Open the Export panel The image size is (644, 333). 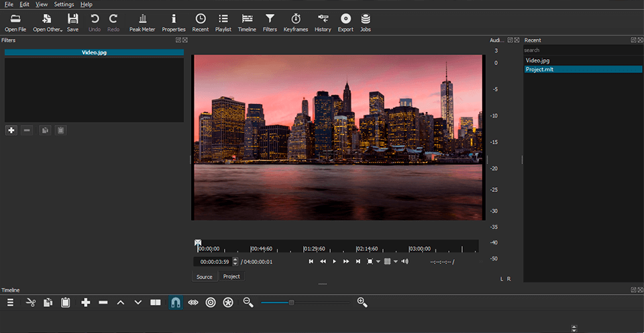click(x=345, y=23)
